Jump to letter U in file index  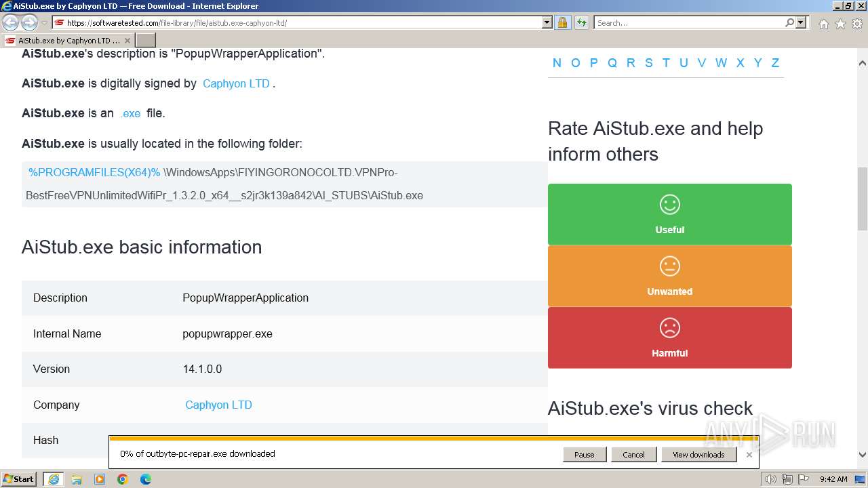[684, 63]
